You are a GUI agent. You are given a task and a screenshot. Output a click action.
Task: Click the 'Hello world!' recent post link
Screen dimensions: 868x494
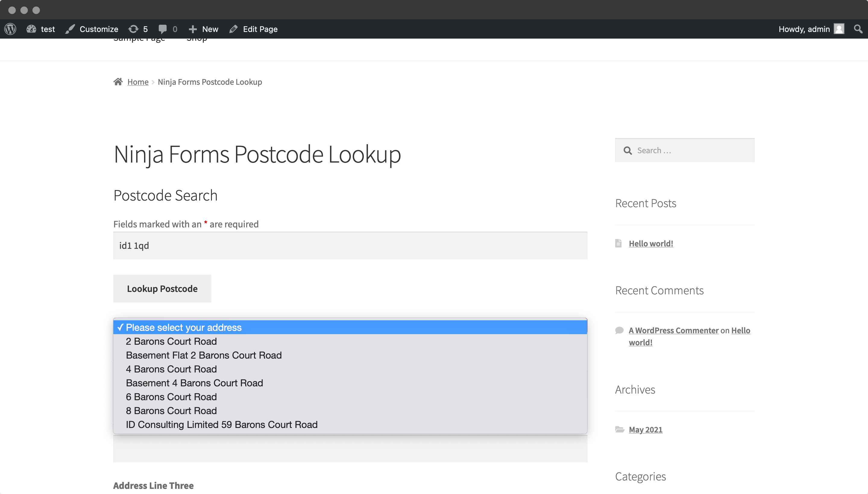click(x=651, y=243)
